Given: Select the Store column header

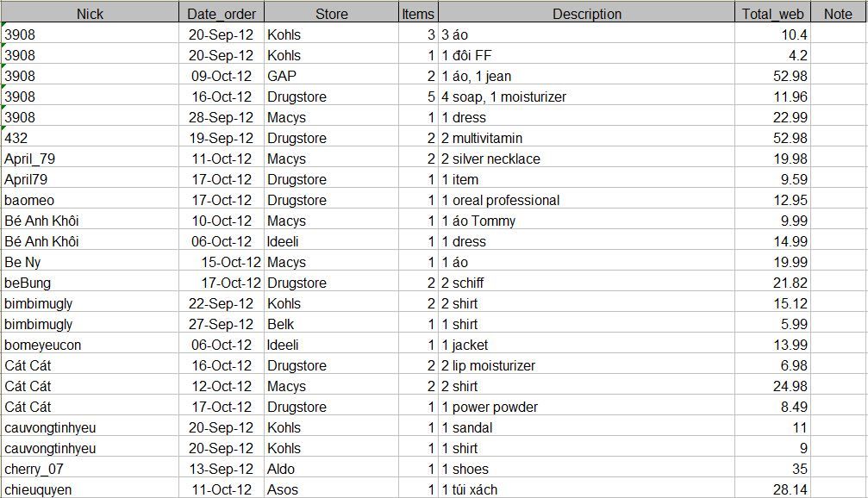Looking at the screenshot, I should [x=332, y=14].
